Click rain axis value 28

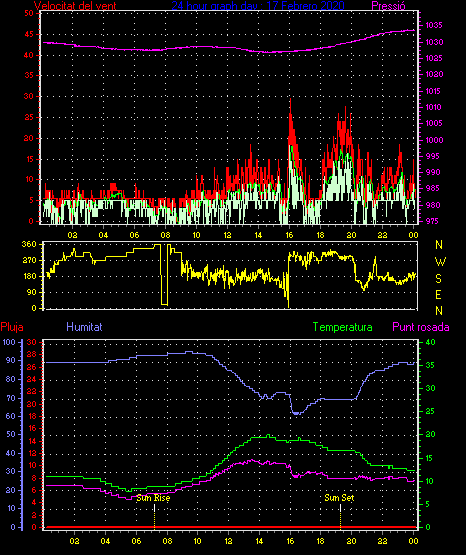(32, 354)
